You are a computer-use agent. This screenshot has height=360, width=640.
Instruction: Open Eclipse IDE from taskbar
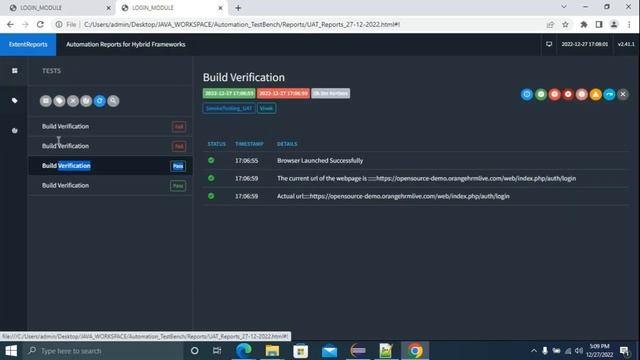pos(358,351)
